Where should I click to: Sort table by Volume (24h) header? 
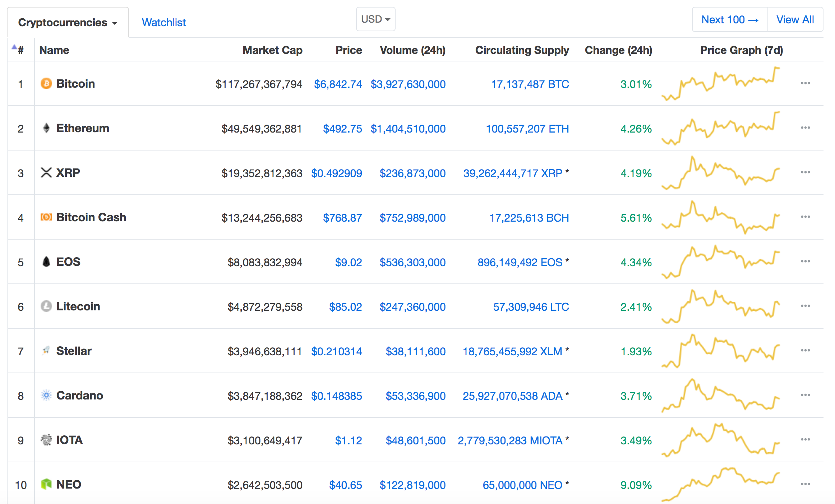click(412, 50)
